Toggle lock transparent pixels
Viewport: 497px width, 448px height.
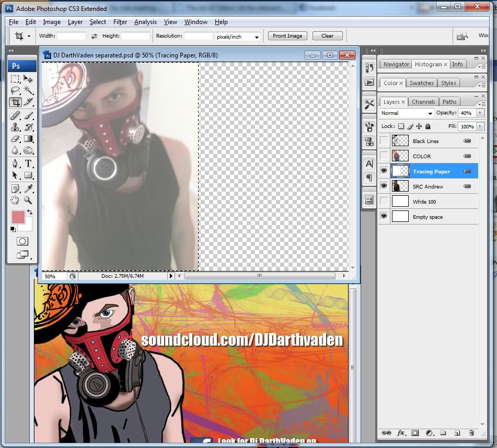(x=401, y=126)
